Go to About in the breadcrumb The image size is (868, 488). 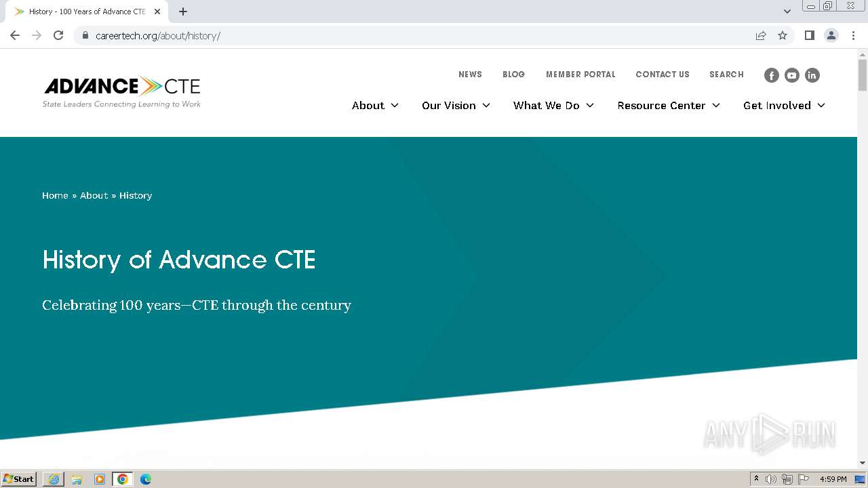94,195
